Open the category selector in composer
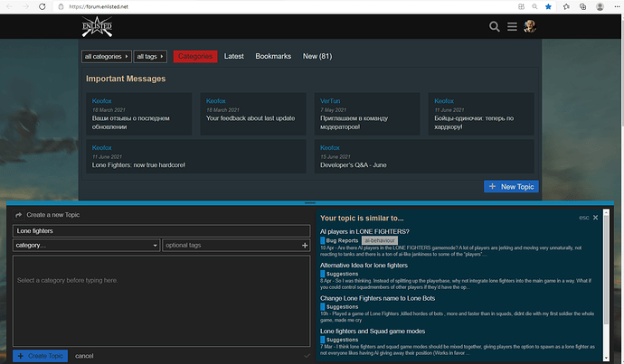This screenshot has height=364, width=624. [86, 246]
